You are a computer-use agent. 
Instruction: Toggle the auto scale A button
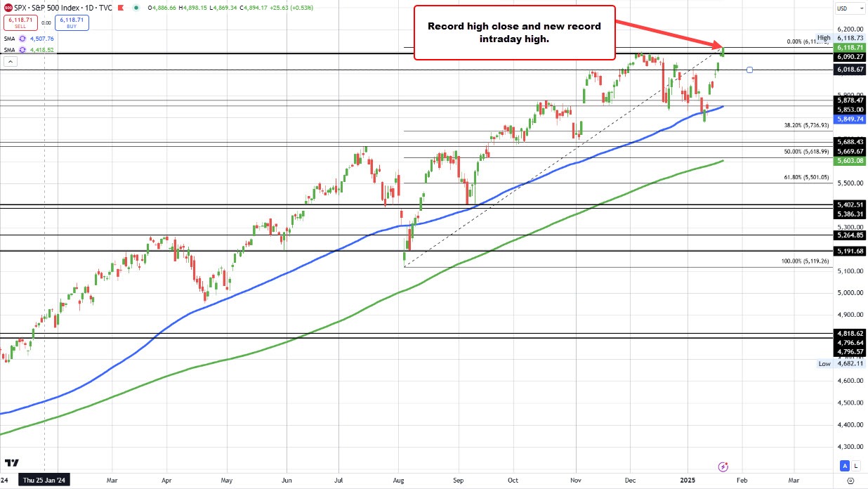pyautogui.click(x=845, y=465)
